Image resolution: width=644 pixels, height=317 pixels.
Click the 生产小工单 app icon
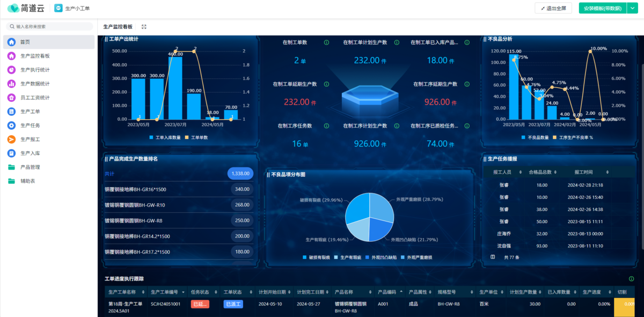point(58,9)
